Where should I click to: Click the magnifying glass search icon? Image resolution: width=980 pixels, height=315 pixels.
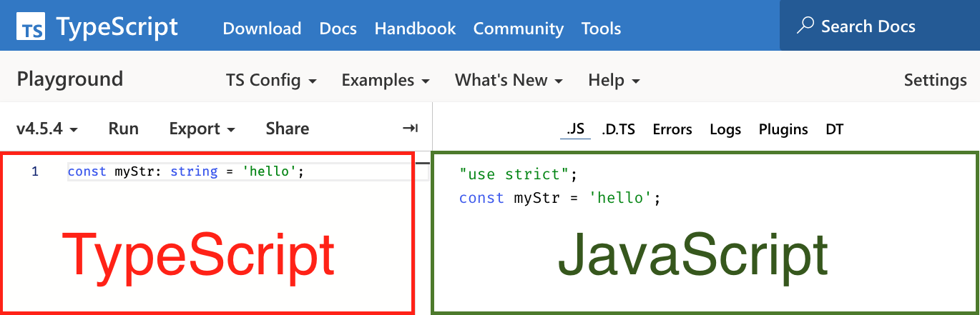[805, 27]
